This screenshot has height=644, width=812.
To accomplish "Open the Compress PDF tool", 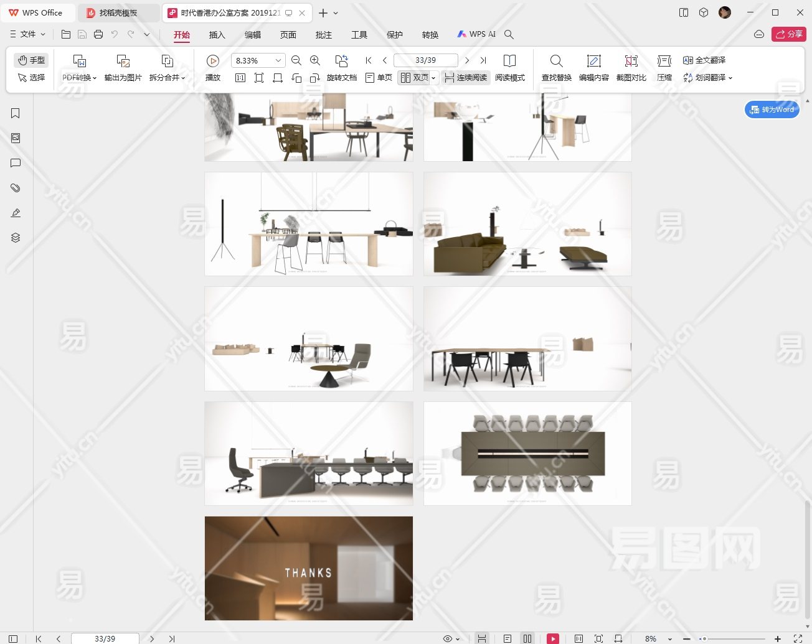I will [x=664, y=67].
